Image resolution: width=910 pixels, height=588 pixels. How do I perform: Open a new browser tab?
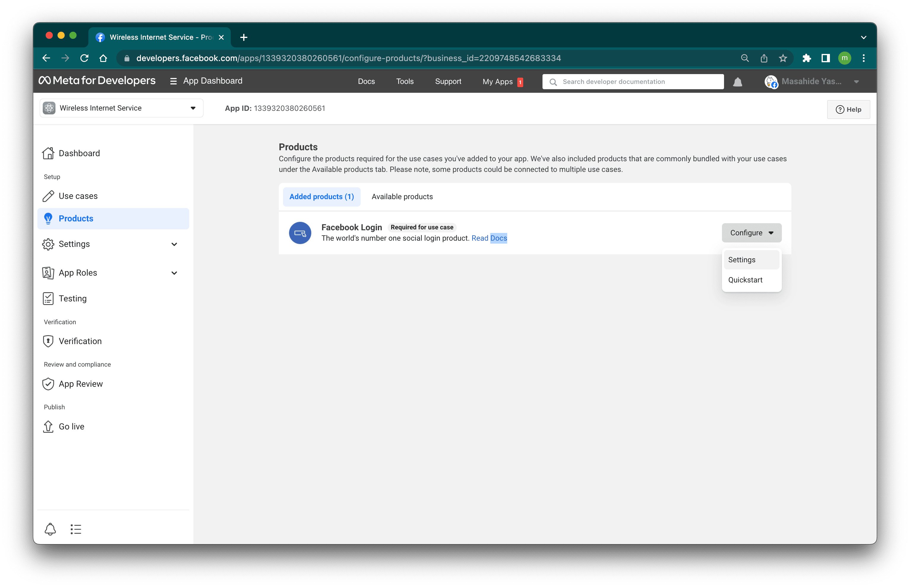[x=243, y=37]
